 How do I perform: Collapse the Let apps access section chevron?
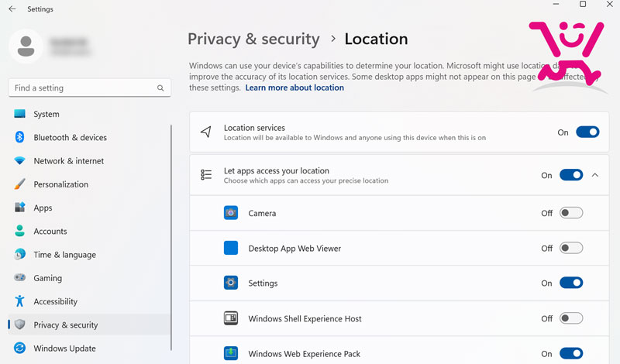[x=595, y=175]
